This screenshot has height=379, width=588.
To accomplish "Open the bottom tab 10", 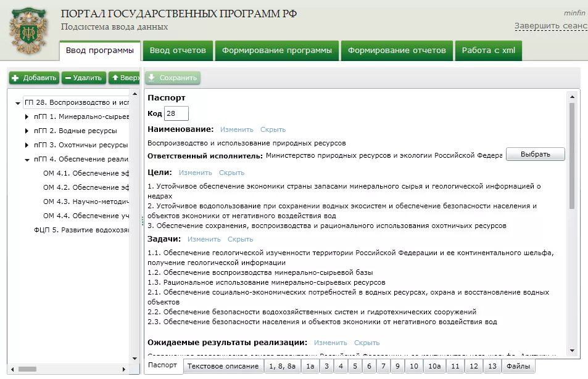I will (414, 366).
